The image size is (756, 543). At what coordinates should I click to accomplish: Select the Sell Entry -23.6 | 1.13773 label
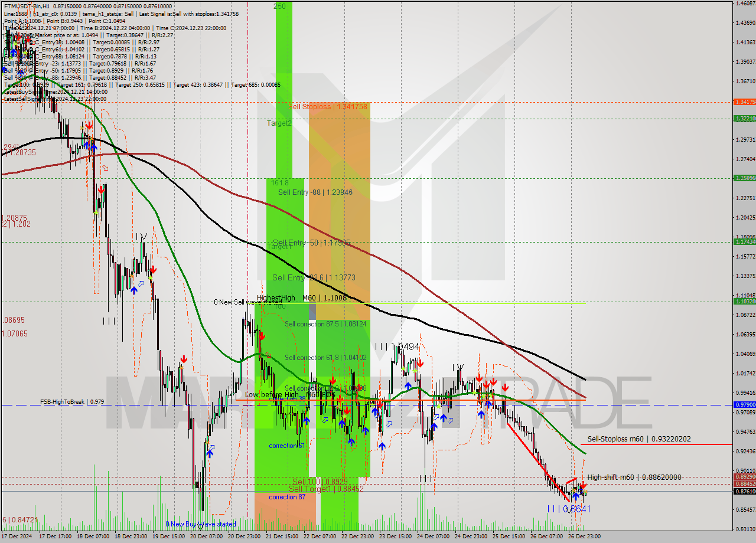pos(314,277)
